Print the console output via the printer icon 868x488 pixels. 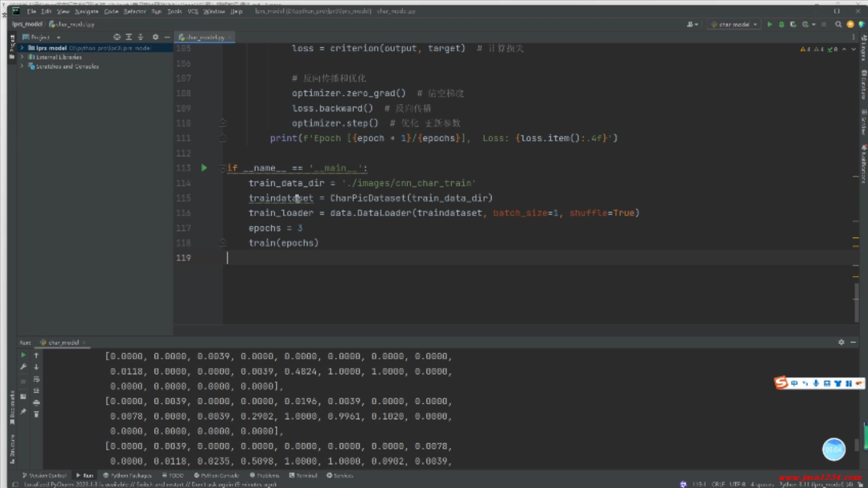point(37,403)
